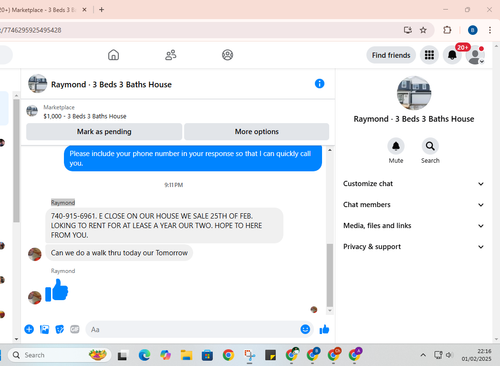
Task: Open the Groups icon in top navigation
Action: [227, 55]
